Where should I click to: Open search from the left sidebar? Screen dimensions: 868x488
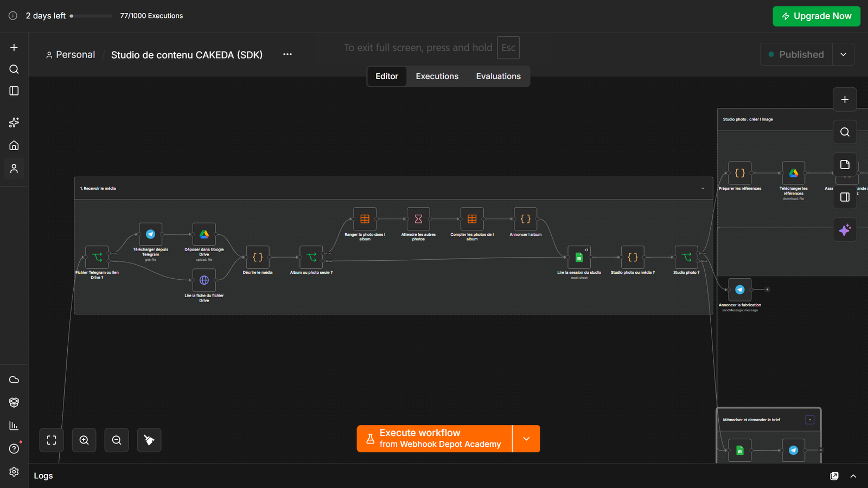point(14,69)
